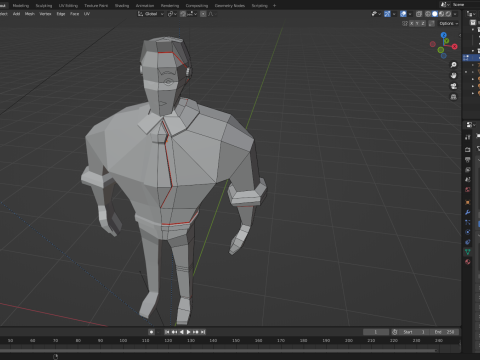Toggle X-ray mode
Image resolution: width=480 pixels, height=360 pixels.
419,14
